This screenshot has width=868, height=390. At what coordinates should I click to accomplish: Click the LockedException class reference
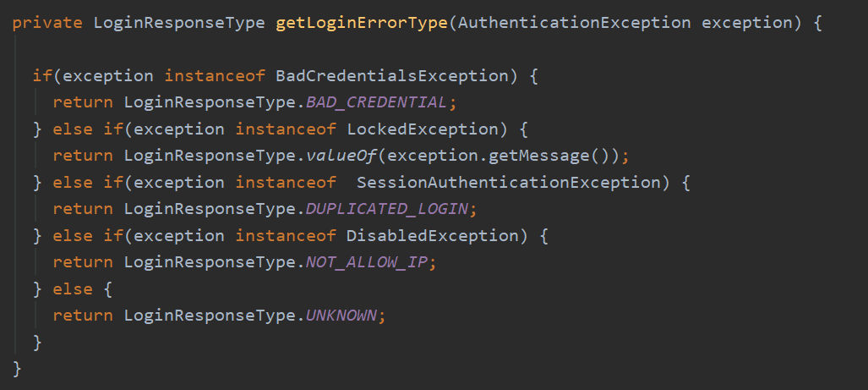[422, 129]
